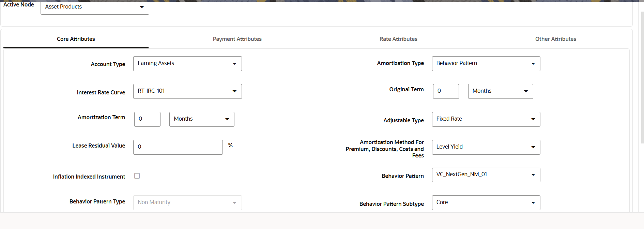This screenshot has width=644, height=229.
Task: Open the Behavior Pattern VC_NextGen_NM_01 dropdown
Action: click(486, 175)
